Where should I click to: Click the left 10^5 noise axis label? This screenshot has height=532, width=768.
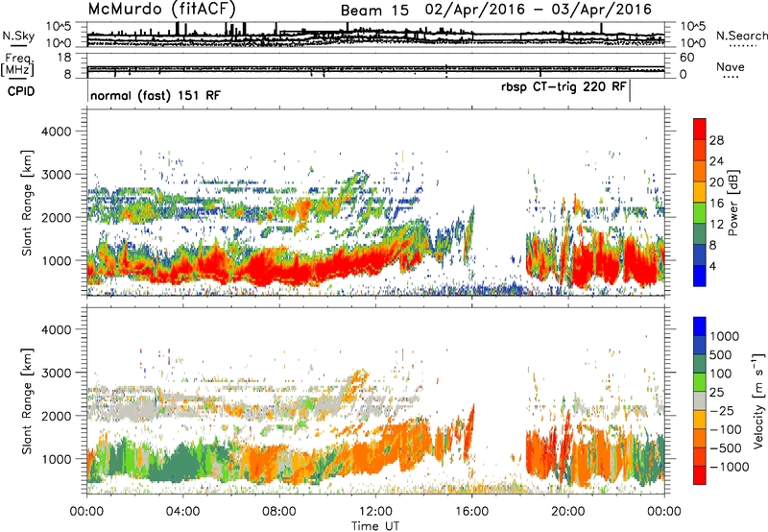(x=59, y=26)
